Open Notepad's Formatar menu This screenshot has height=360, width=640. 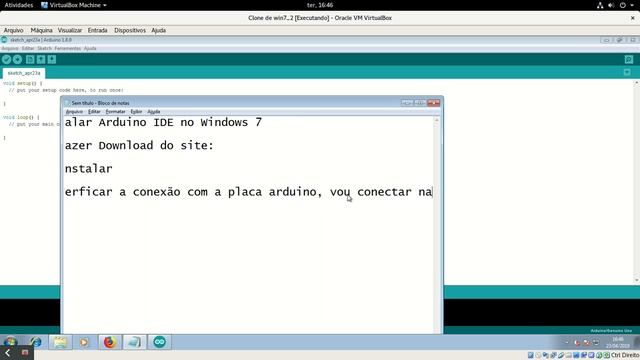pyautogui.click(x=116, y=111)
